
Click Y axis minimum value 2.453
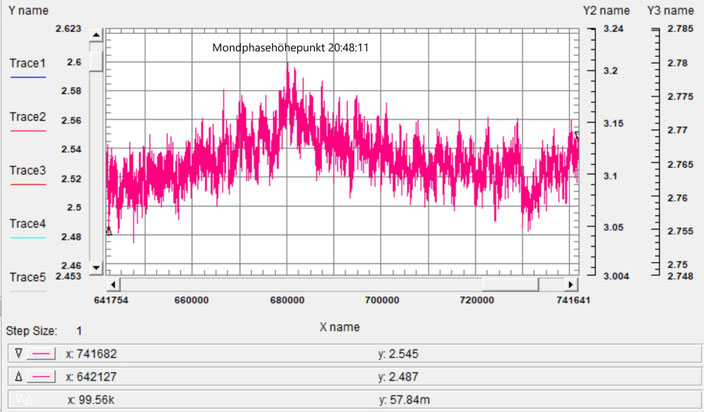click(69, 276)
